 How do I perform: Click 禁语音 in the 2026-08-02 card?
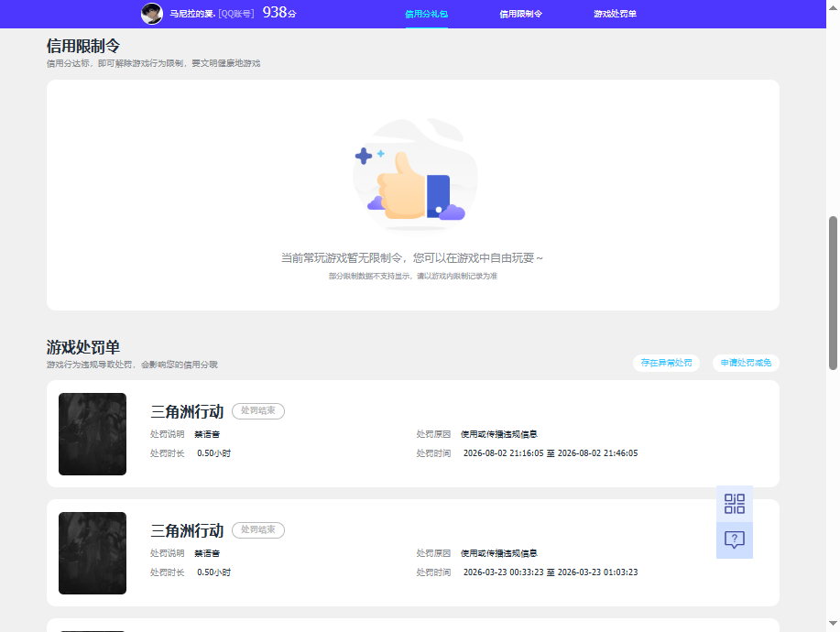[x=207, y=434]
